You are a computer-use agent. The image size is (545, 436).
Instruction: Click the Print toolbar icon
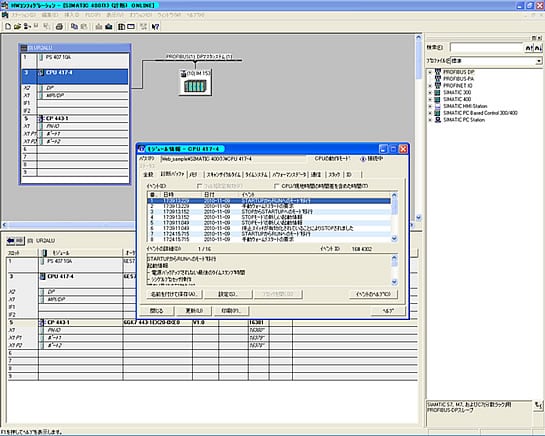pyautogui.click(x=59, y=26)
